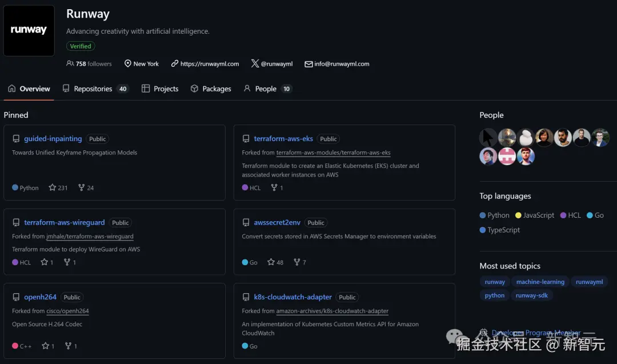Open the amazon-archives/k8s-cloudwatch-adapter source link
This screenshot has width=617, height=364.
[x=332, y=311]
